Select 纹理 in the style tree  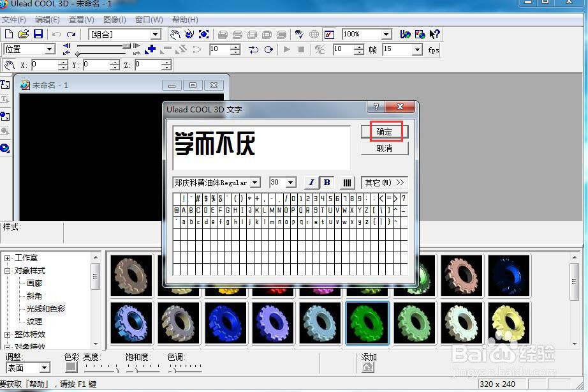34,321
